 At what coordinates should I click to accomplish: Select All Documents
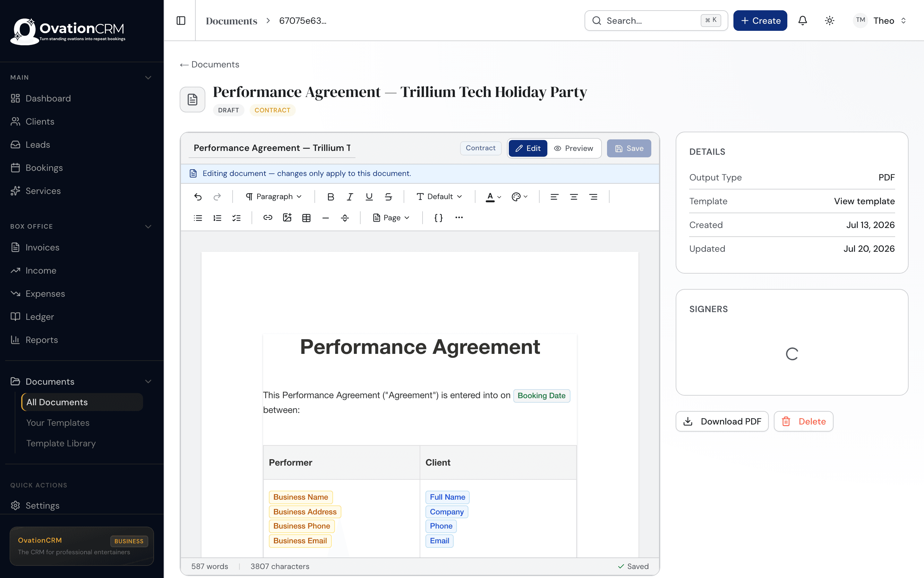pyautogui.click(x=82, y=402)
